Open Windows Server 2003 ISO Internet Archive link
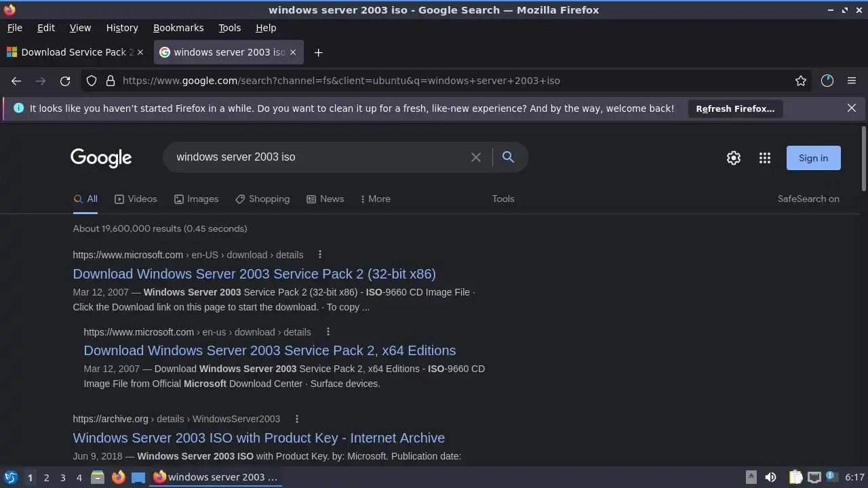The image size is (868, 488). point(259,438)
